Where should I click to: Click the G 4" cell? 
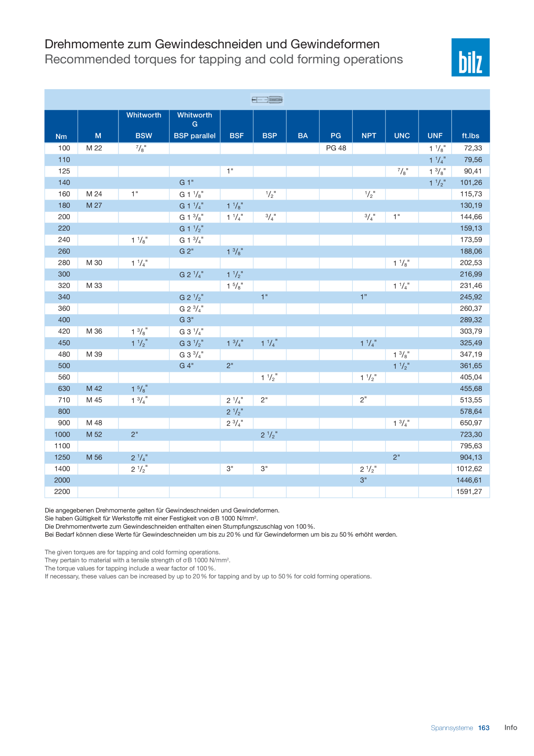186,366
